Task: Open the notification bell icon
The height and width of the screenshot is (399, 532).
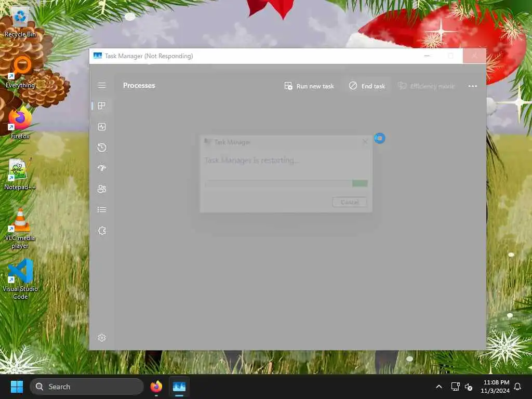Action: [518, 387]
